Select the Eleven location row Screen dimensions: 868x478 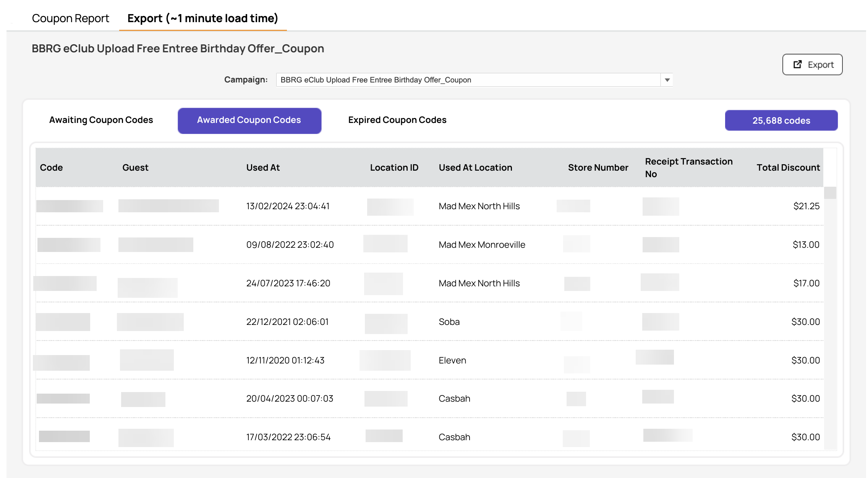click(x=430, y=360)
